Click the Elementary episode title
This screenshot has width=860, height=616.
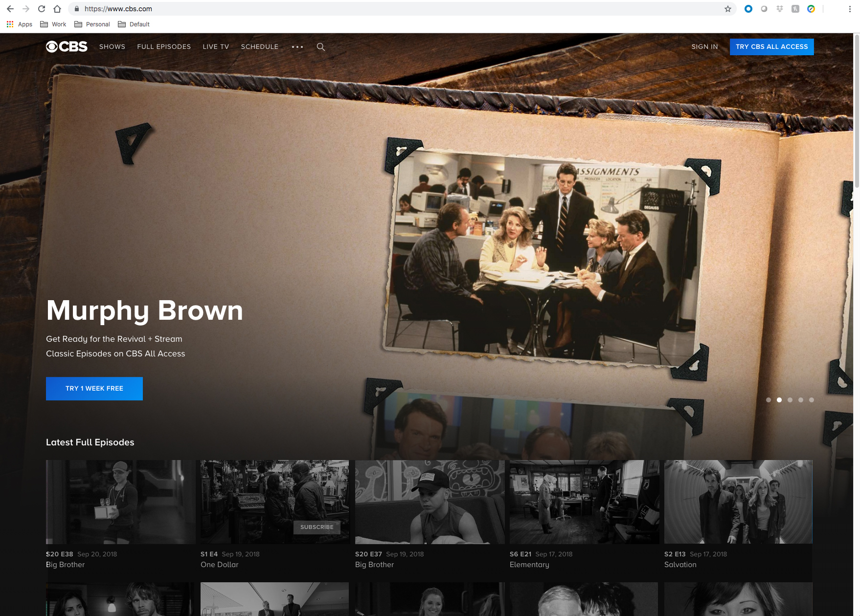pos(529,565)
